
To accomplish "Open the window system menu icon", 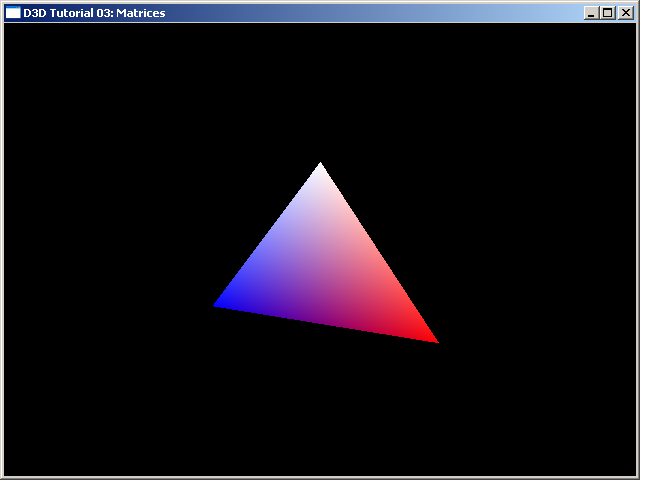I will click(13, 13).
